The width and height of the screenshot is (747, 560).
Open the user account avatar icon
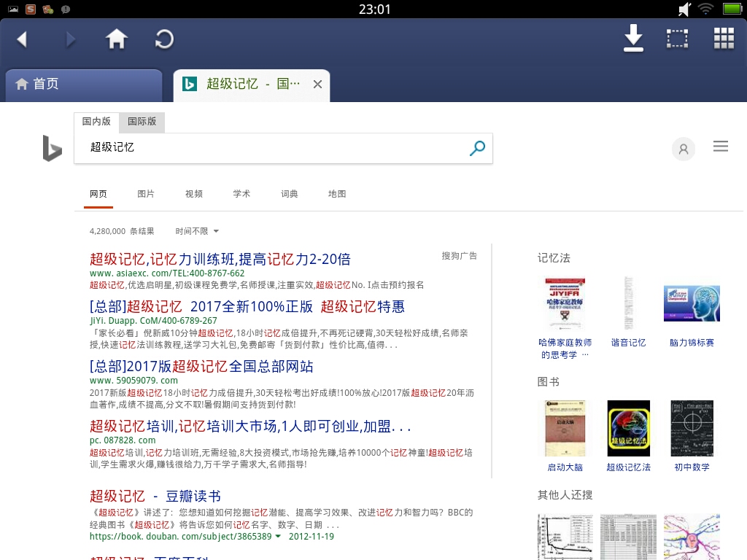683,149
